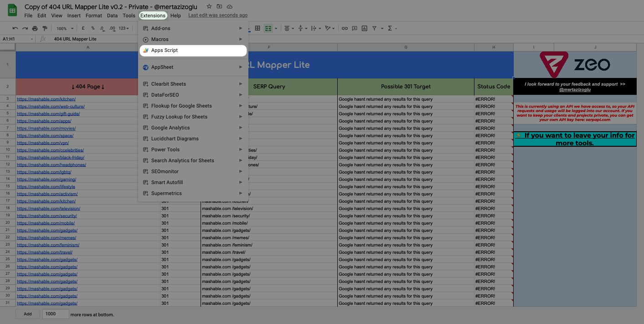This screenshot has height=324, width=644.
Task: Click the Vertical align icon
Action: (300, 28)
